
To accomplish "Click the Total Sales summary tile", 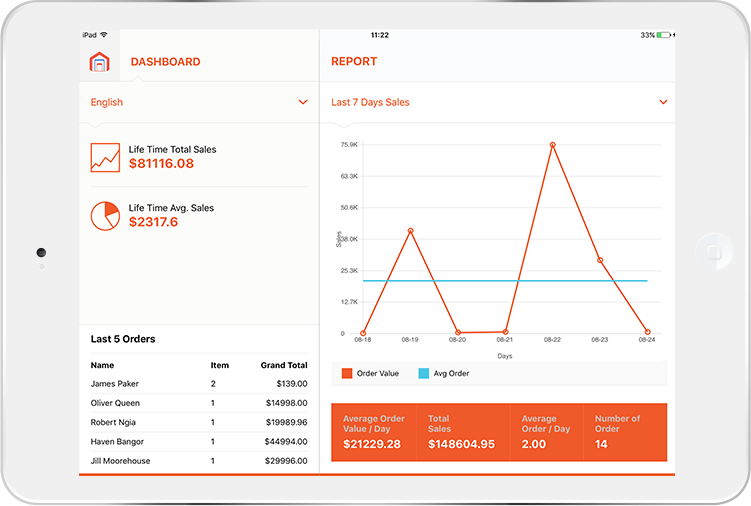I will (x=466, y=432).
